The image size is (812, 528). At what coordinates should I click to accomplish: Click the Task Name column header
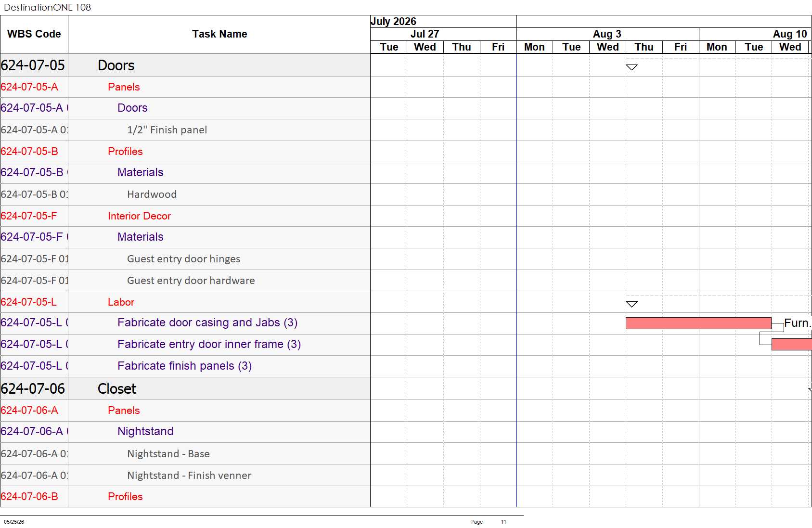pos(219,34)
